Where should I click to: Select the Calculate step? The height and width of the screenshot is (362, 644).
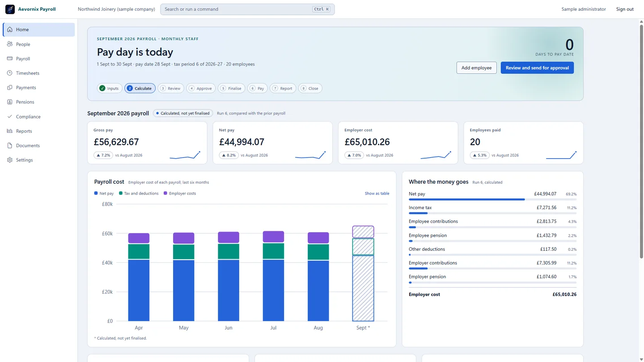[140, 88]
